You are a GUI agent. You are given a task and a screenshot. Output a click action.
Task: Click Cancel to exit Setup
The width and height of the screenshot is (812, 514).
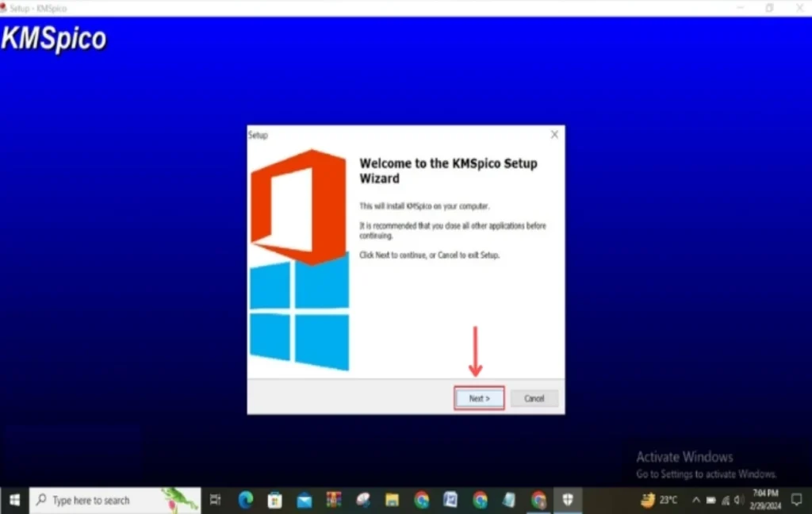point(534,397)
